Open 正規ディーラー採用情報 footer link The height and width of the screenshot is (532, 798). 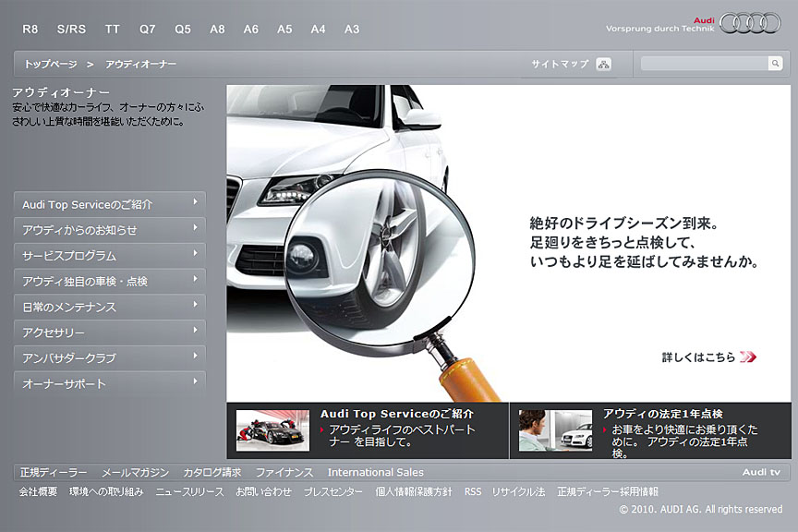608,491
